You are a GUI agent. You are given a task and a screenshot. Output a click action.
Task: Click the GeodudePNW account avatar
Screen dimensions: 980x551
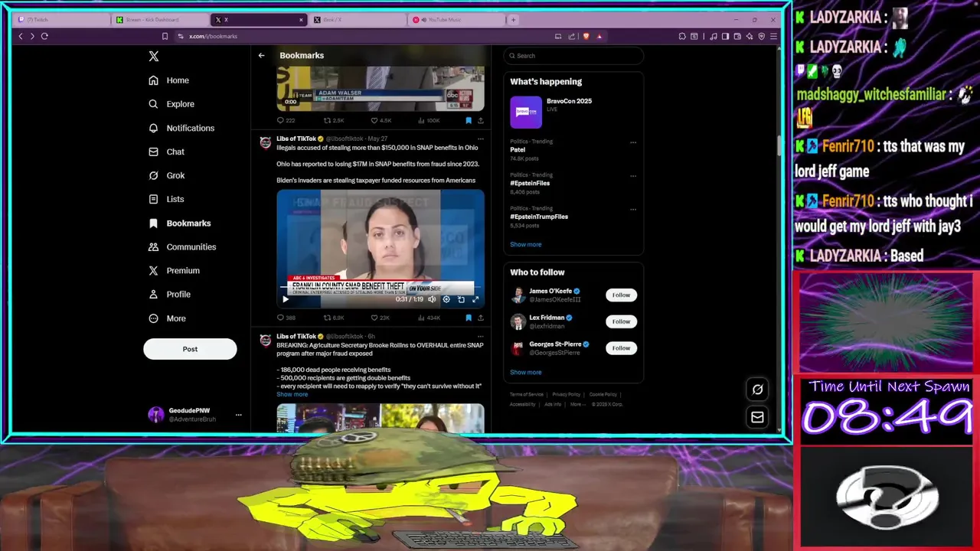click(x=155, y=415)
